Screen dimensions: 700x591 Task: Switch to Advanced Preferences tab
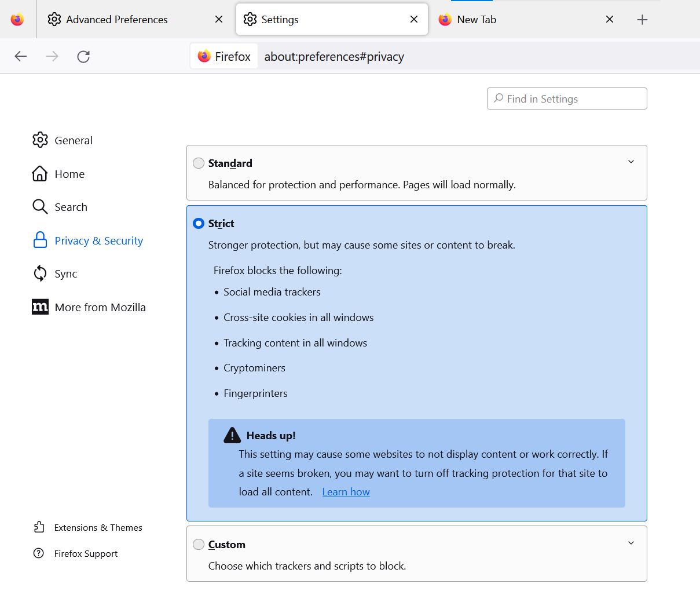coord(117,20)
